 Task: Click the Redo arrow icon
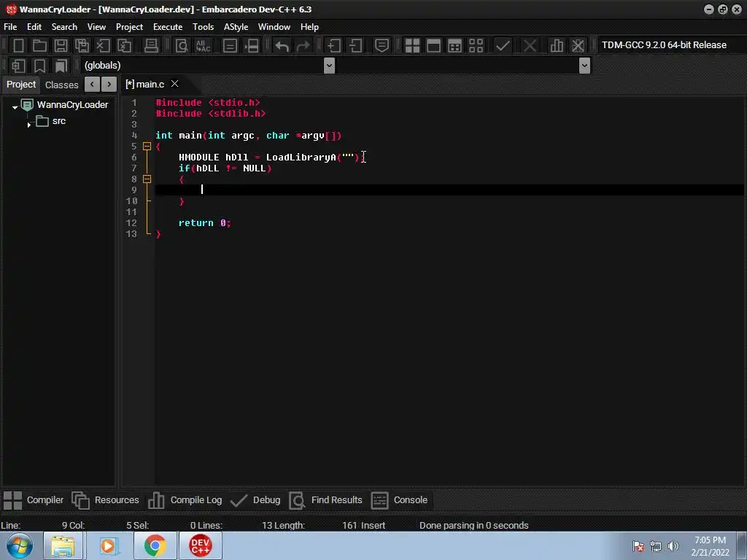(x=303, y=46)
